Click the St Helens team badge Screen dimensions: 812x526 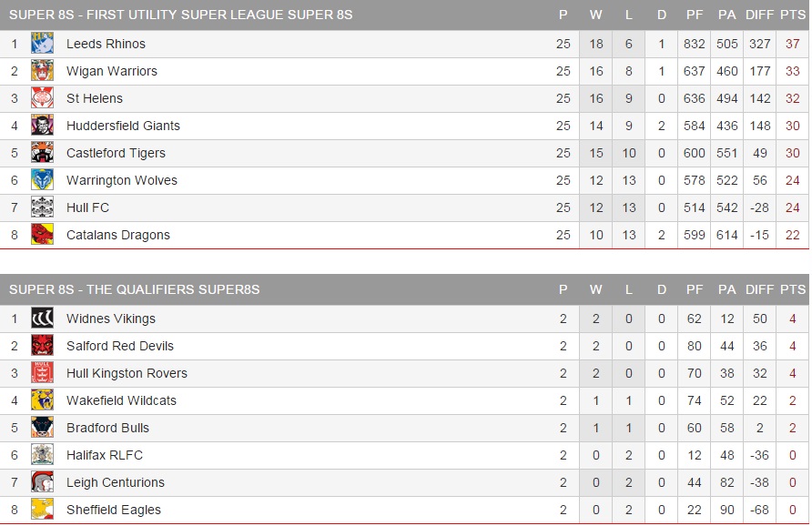click(x=42, y=98)
